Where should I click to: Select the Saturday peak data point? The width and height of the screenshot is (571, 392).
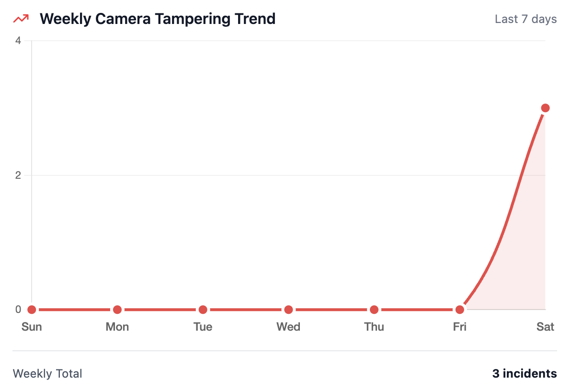click(545, 108)
